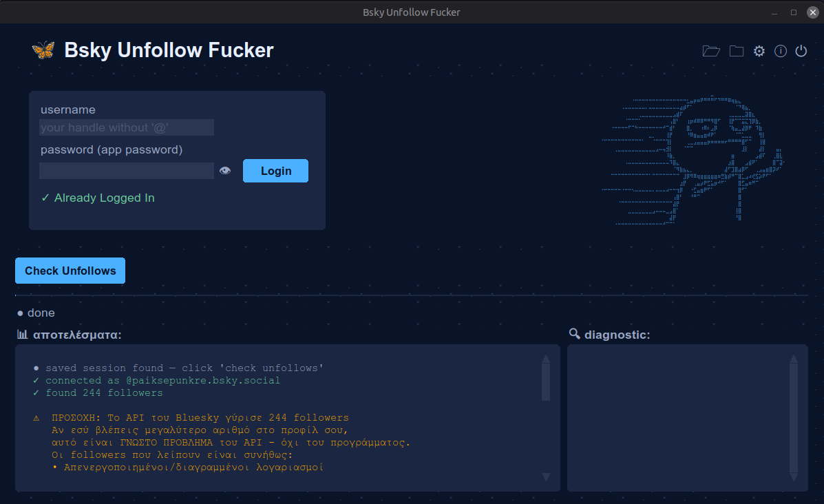Viewport: 824px width, 504px height.
Task: Click the closed folder icon in header
Action: [737, 51]
